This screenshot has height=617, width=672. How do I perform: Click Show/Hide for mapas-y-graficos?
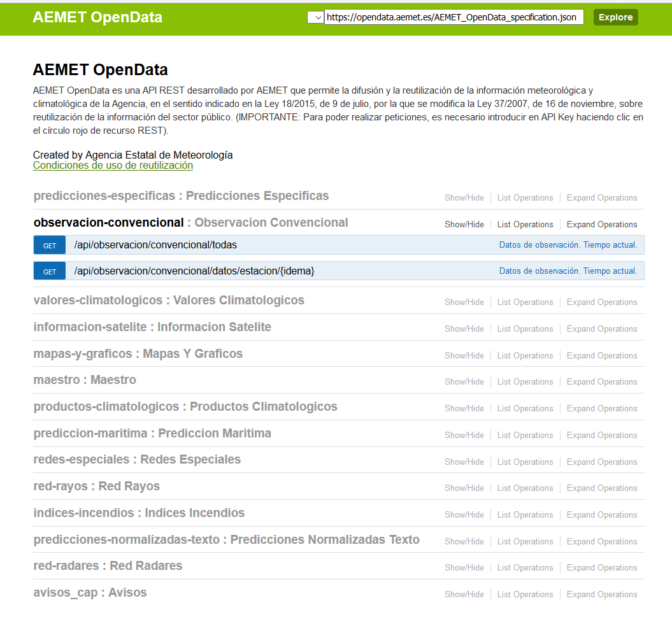[464, 355]
